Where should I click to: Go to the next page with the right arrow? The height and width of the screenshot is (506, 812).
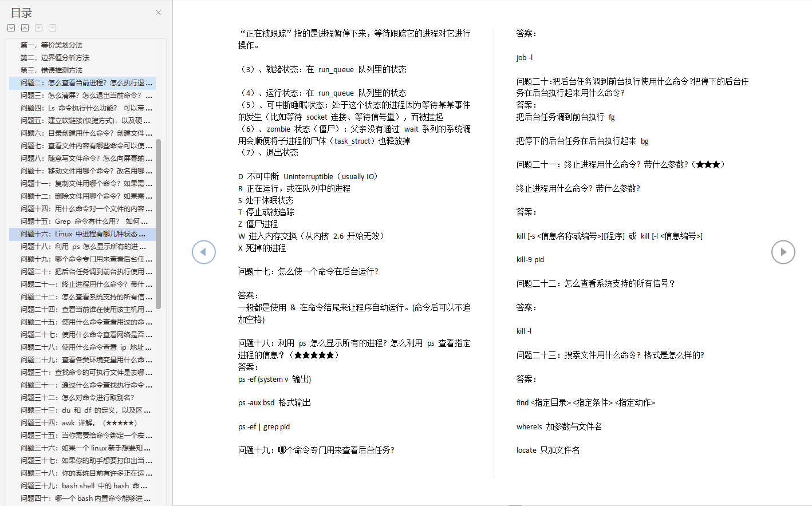(783, 252)
